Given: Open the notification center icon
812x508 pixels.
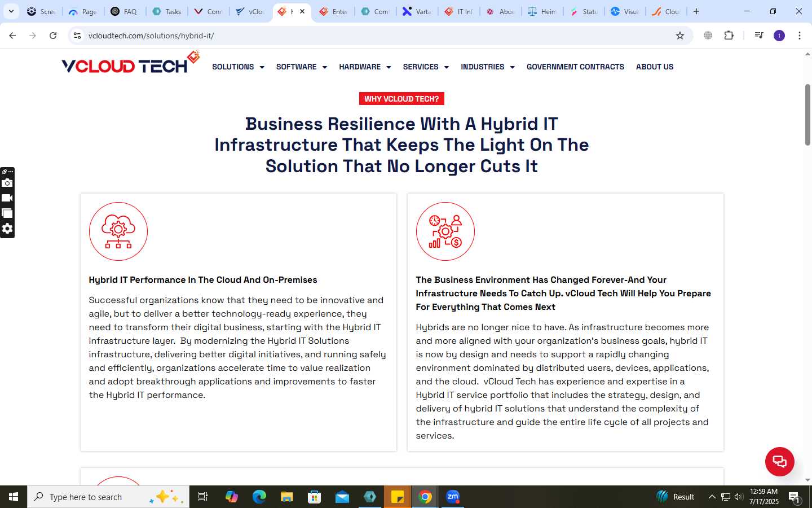Looking at the screenshot, I should point(794,497).
